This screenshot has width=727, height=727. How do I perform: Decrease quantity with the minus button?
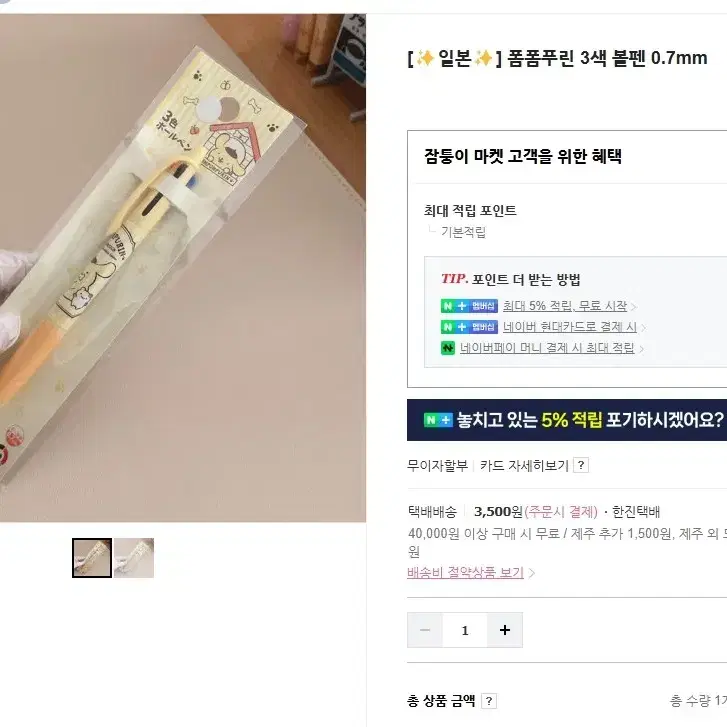425,630
